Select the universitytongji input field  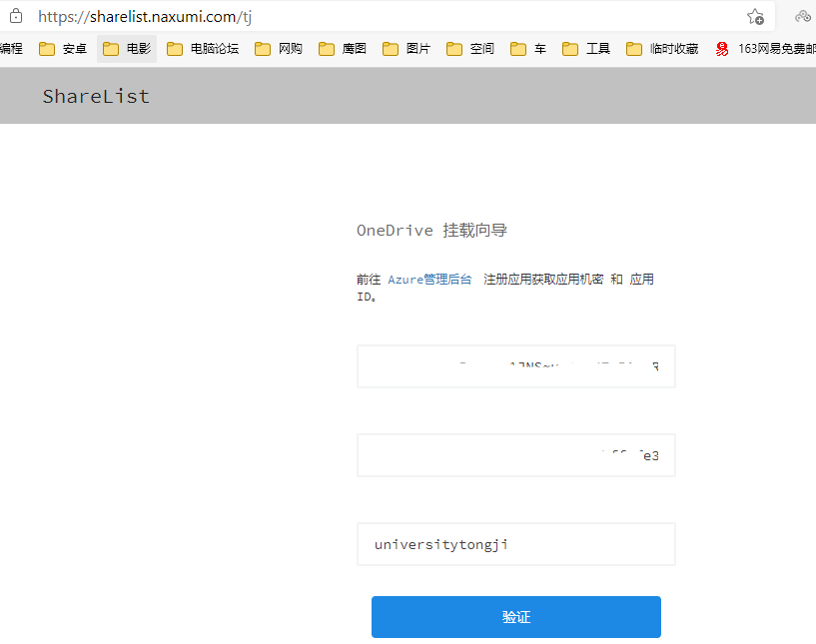click(x=515, y=543)
